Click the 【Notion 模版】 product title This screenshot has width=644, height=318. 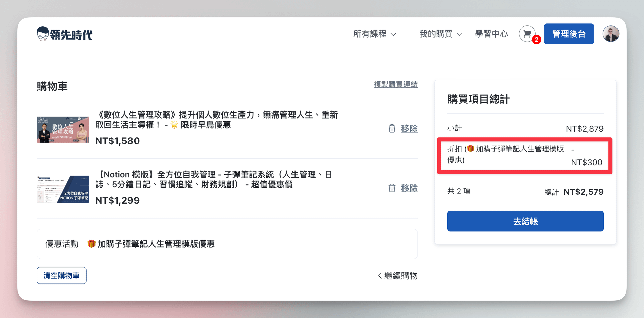coord(214,179)
